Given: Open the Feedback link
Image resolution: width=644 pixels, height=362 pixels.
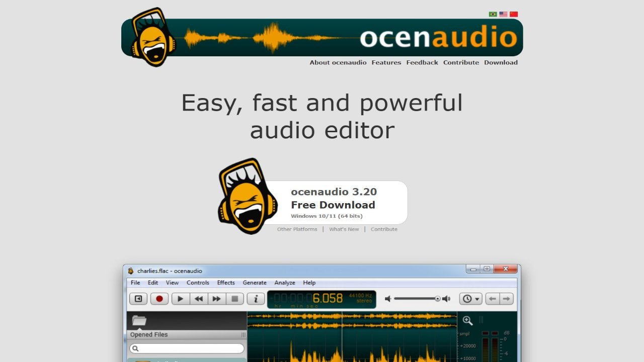Looking at the screenshot, I should [x=422, y=62].
